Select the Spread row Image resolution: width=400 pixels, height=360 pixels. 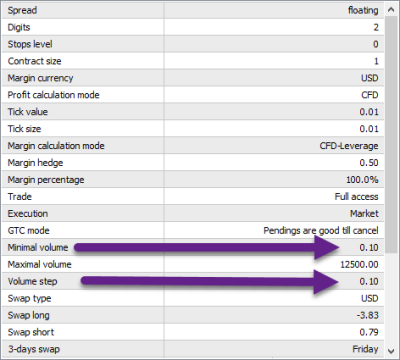(x=193, y=10)
